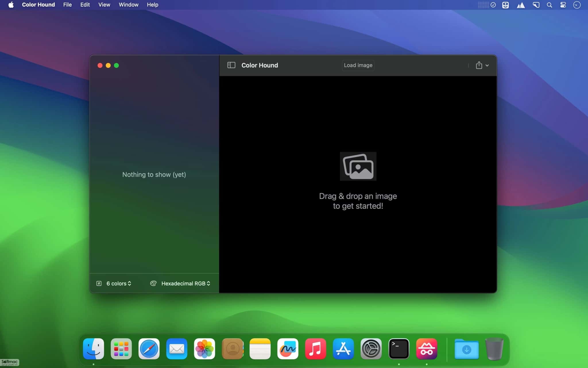Close the Color Hound window
Image resolution: width=588 pixels, height=368 pixels.
point(100,66)
